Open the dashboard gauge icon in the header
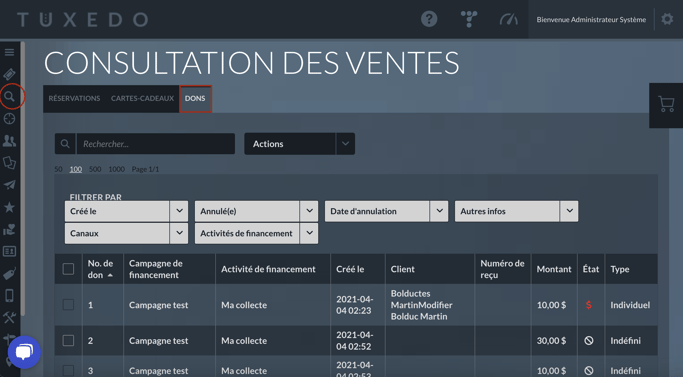 pyautogui.click(x=508, y=19)
